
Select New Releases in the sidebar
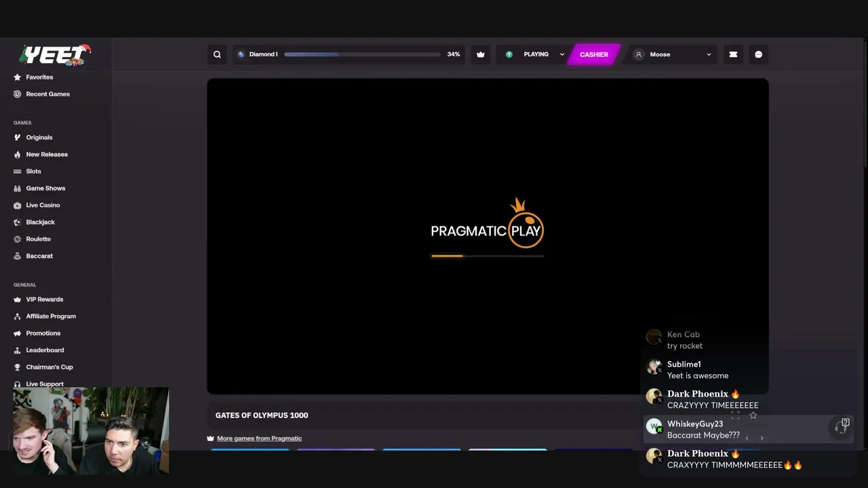click(41, 155)
